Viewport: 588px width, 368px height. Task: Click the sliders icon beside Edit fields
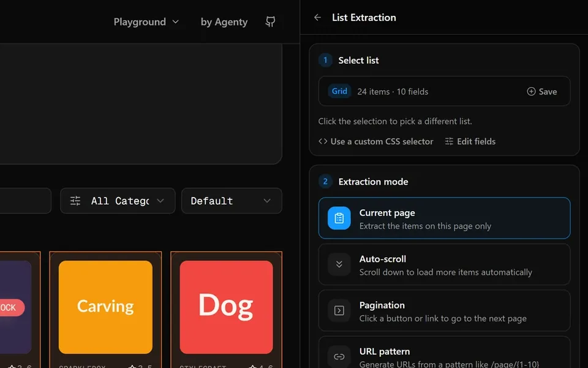pos(449,141)
